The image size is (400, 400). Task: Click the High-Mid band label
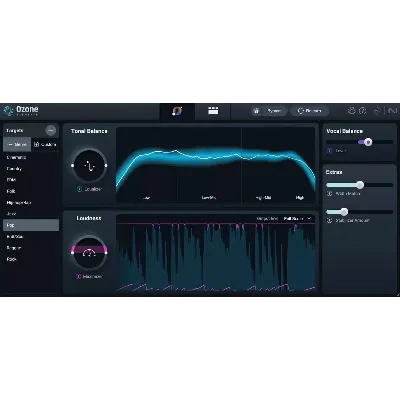263,198
